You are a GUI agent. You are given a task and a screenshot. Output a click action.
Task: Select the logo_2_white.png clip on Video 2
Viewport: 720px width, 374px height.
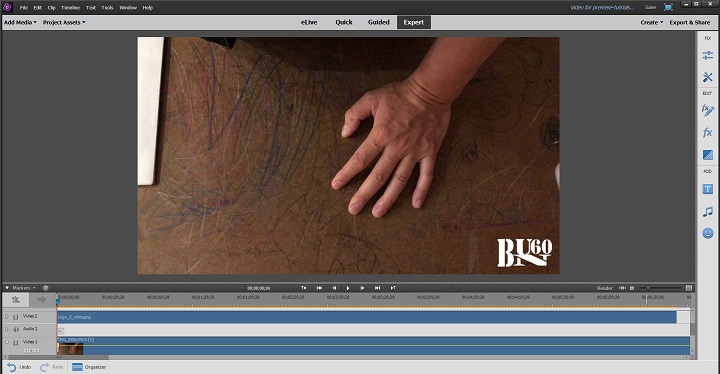(366, 317)
